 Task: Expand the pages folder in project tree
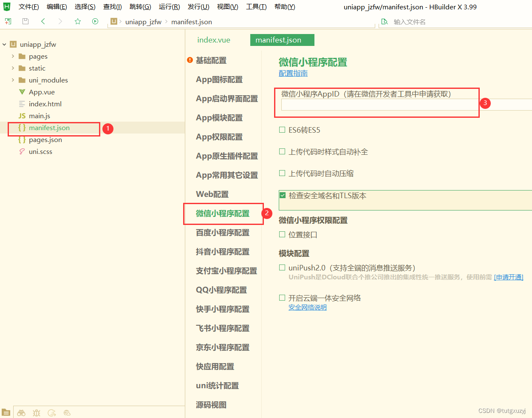coord(13,56)
